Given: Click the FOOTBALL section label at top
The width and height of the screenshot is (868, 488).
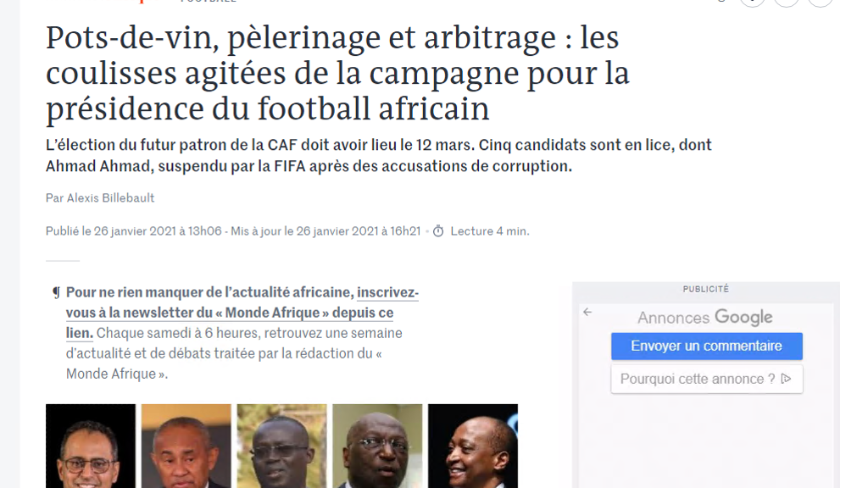Looking at the screenshot, I should [209, 1].
